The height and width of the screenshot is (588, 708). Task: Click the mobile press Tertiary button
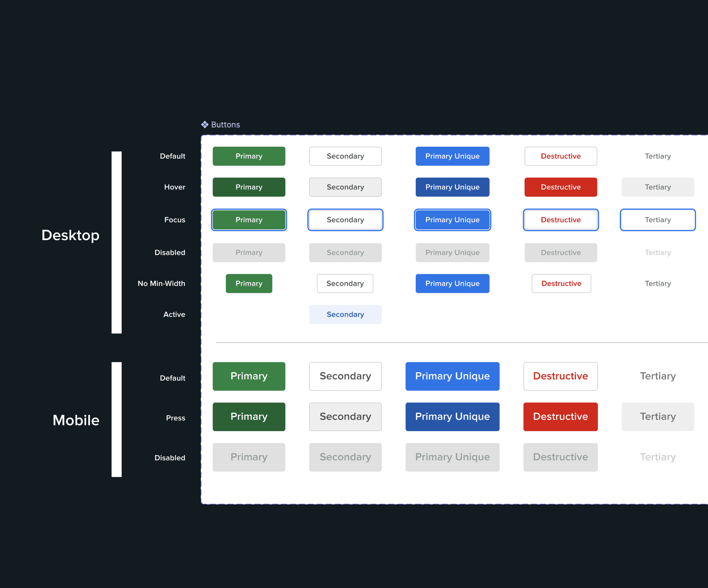[657, 417]
